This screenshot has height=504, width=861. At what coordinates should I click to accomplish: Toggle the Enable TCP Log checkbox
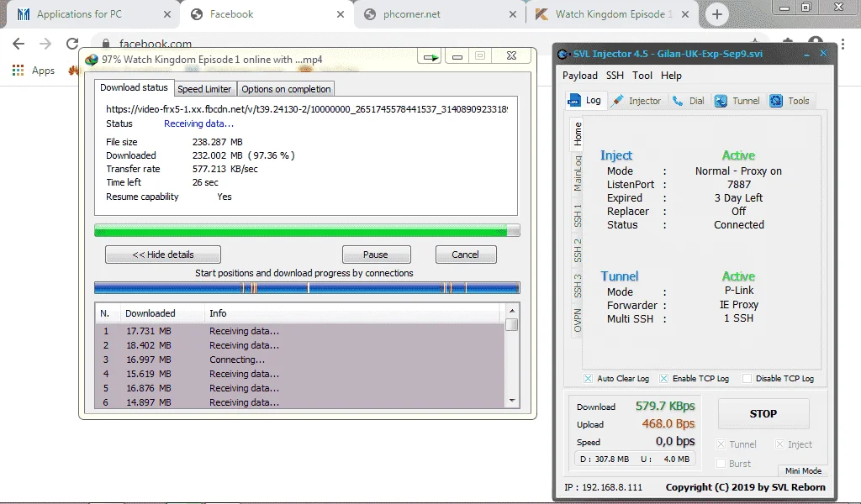pos(664,378)
